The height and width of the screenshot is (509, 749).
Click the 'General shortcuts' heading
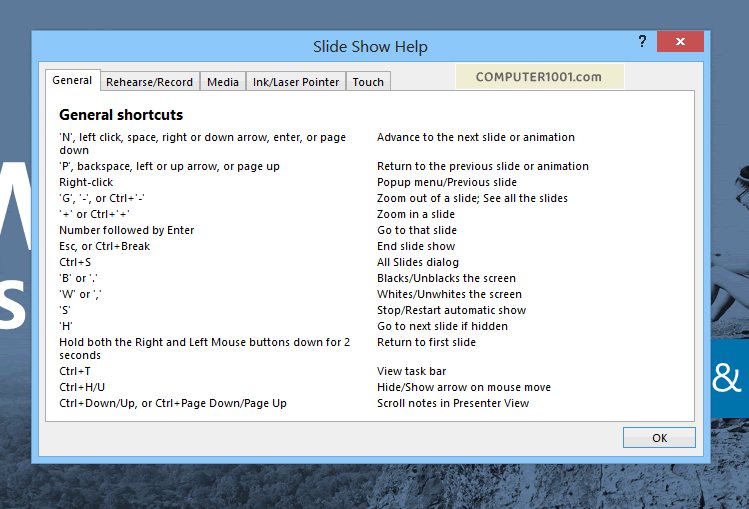121,115
